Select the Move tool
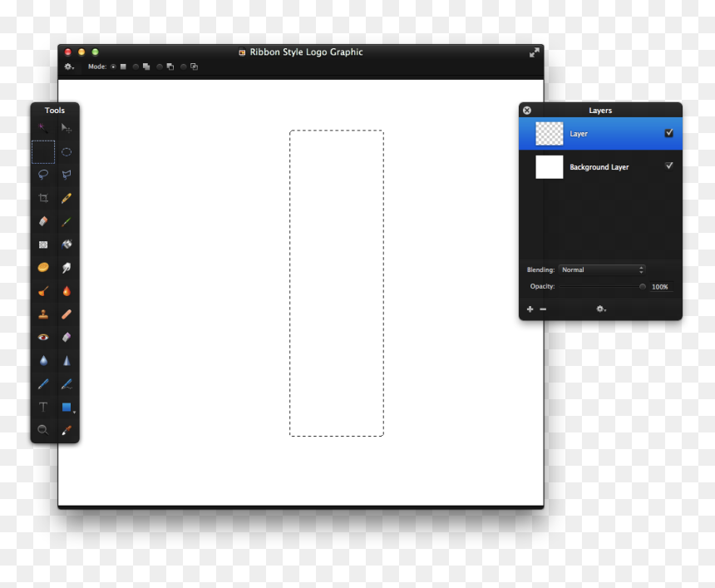 tap(67, 128)
